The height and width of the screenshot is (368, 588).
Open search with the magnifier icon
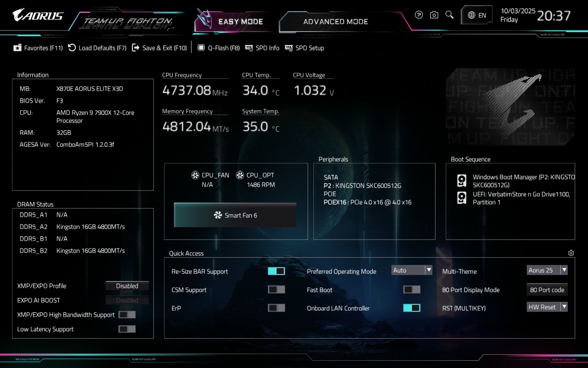pyautogui.click(x=449, y=15)
